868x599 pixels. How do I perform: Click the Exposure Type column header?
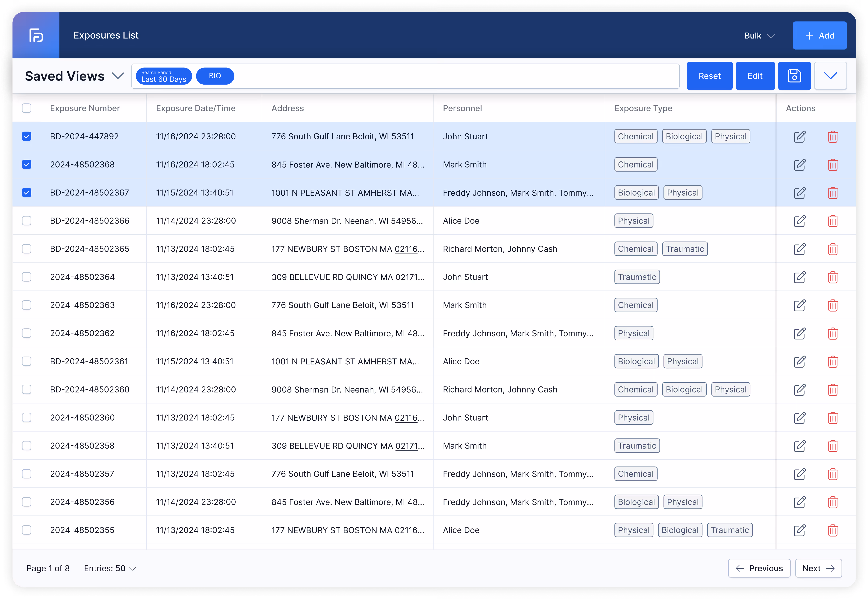point(643,108)
